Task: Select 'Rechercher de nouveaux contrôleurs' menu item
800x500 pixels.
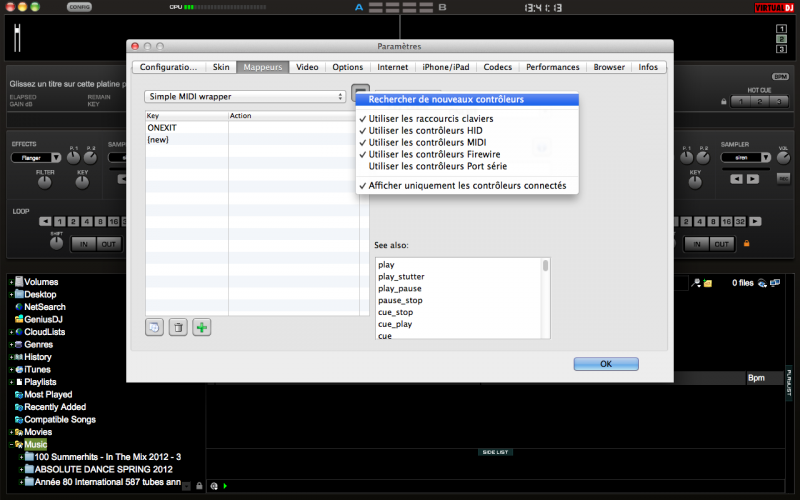Action: coord(446,99)
